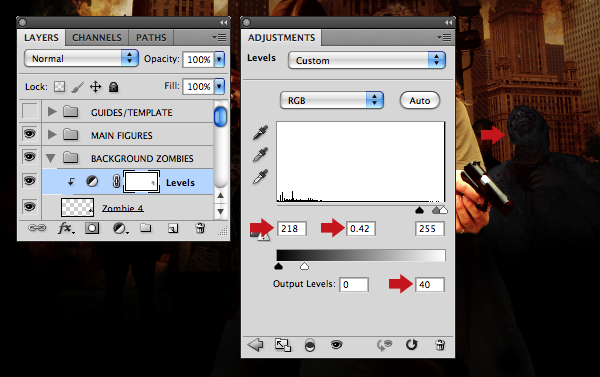Click the Fill 100% field
This screenshot has height=377, width=600.
198,86
